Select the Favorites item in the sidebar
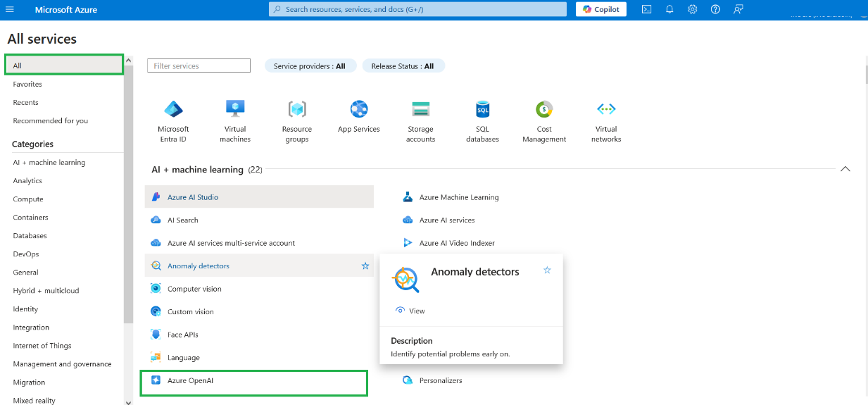This screenshot has height=405, width=868. [x=27, y=85]
